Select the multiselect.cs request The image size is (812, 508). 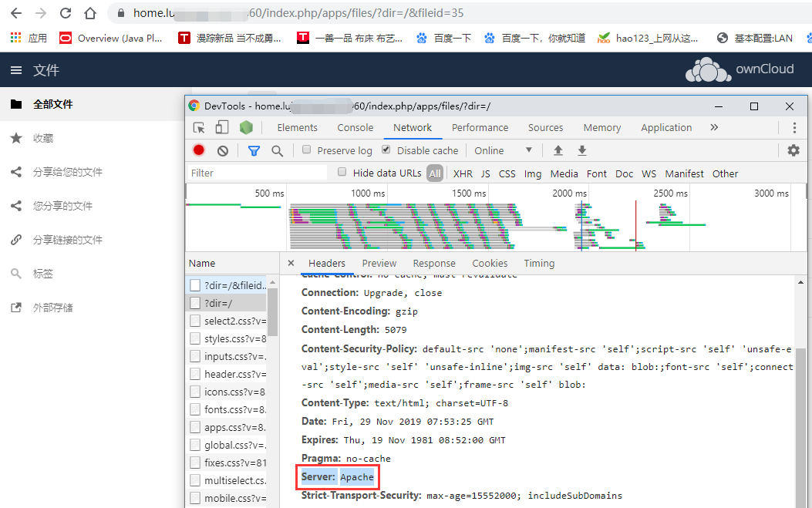click(x=227, y=480)
